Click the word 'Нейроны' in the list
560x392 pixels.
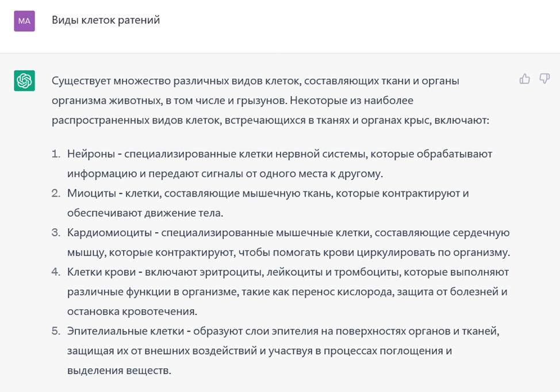(x=91, y=154)
